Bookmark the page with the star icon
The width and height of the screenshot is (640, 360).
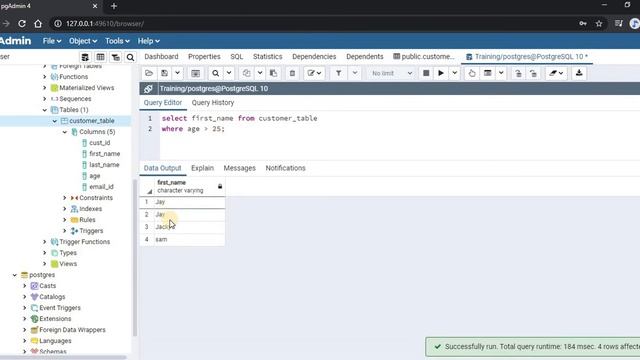tap(599, 24)
